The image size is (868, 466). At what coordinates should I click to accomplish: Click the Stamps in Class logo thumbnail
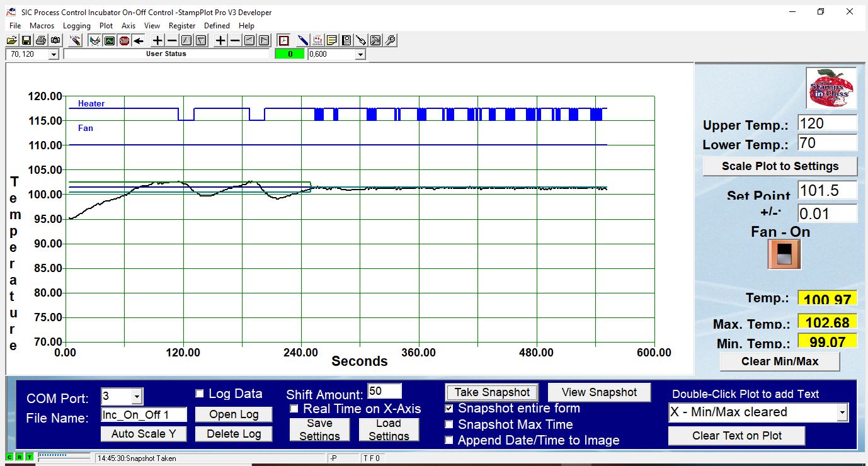(831, 89)
